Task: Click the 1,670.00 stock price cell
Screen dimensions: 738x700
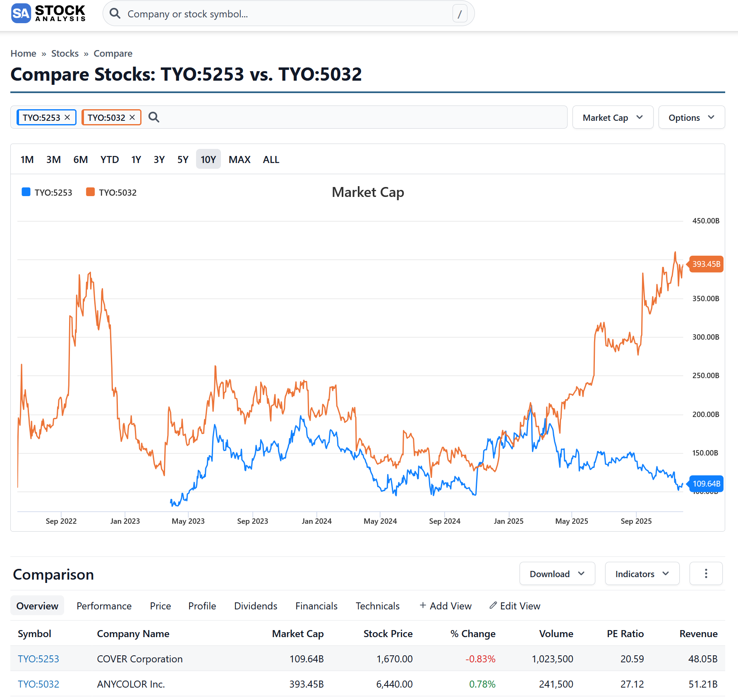Action: click(x=395, y=659)
